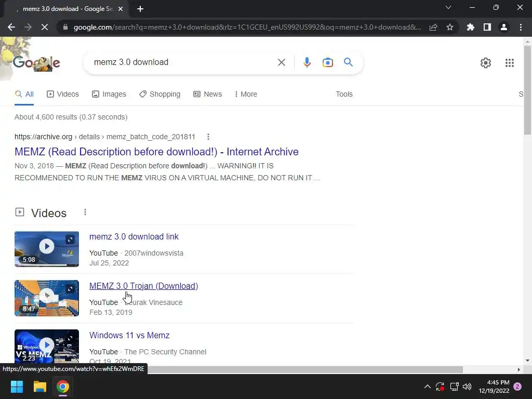Open Google quick settings gear

(486, 63)
